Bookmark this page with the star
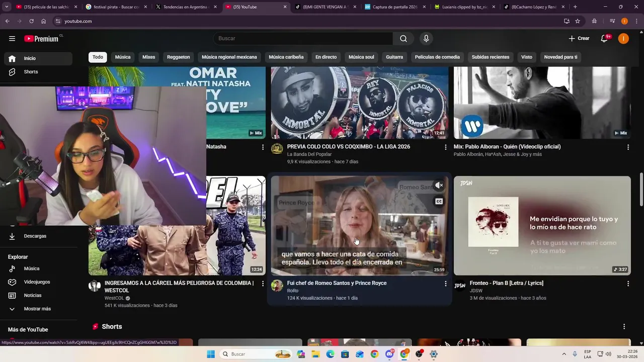 (578, 21)
